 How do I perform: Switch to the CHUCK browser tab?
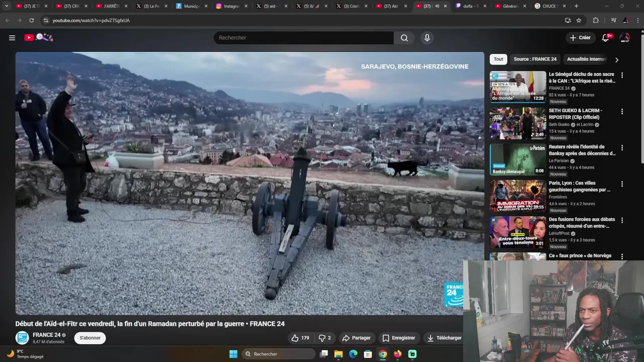point(550,6)
